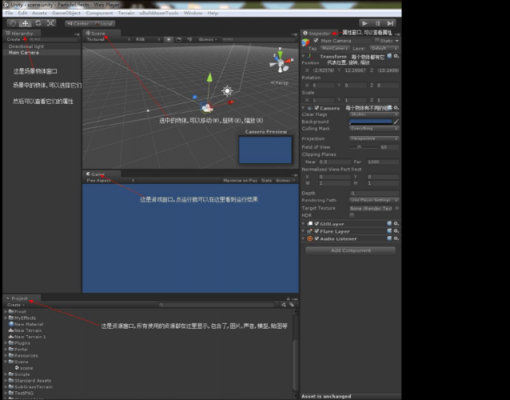The image size is (510, 400).
Task: Open Flare Layer gear settings menu
Action: (x=396, y=231)
